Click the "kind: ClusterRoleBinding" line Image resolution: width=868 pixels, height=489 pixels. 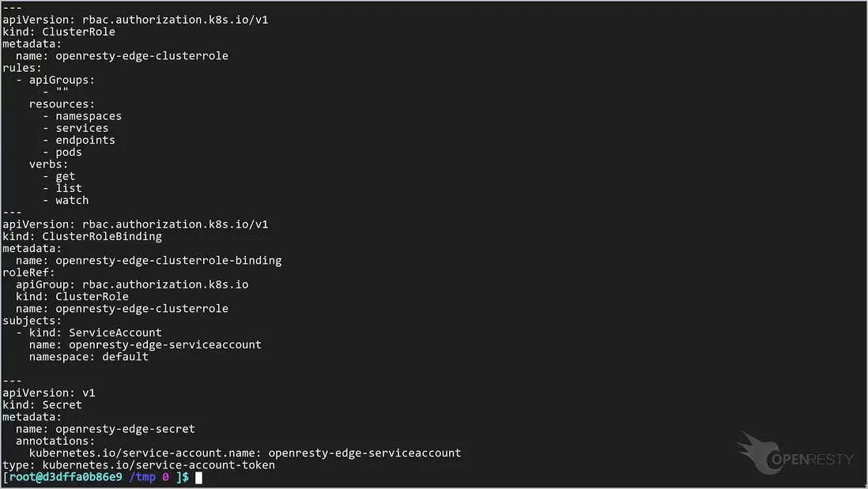(82, 236)
